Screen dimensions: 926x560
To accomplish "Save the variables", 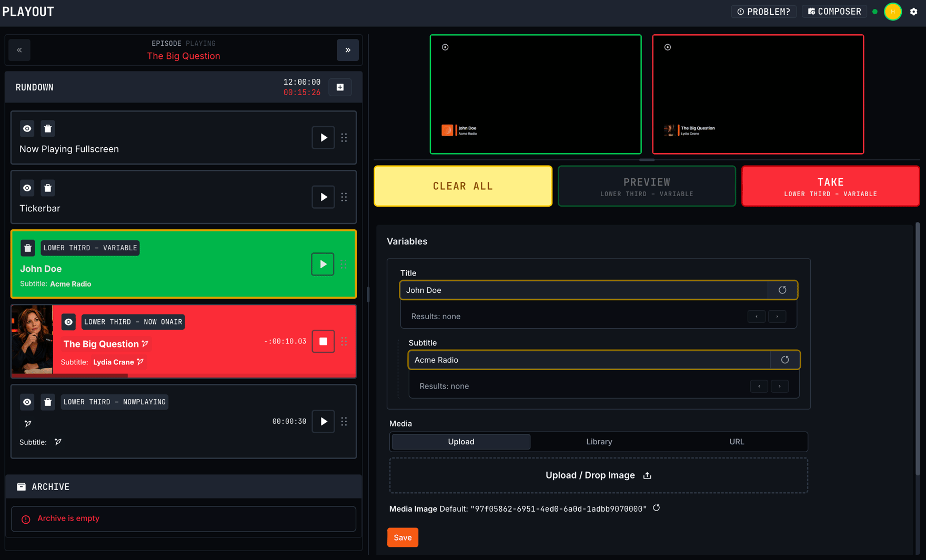I will pos(402,537).
